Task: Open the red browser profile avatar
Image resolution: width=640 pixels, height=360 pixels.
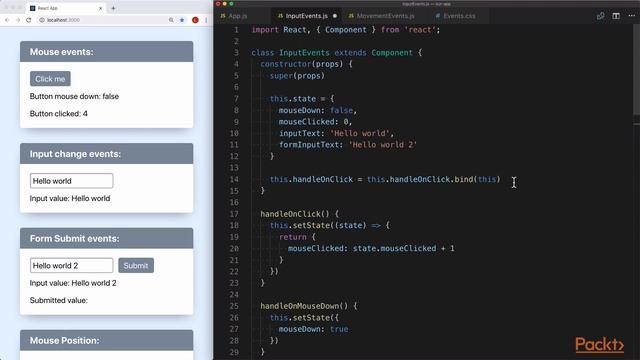Action: 195,20
